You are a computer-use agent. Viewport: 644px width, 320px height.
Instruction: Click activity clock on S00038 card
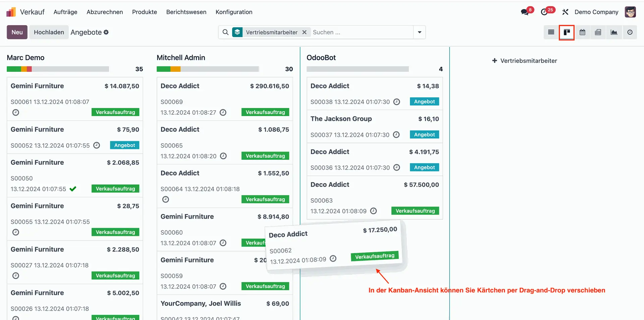pyautogui.click(x=397, y=102)
